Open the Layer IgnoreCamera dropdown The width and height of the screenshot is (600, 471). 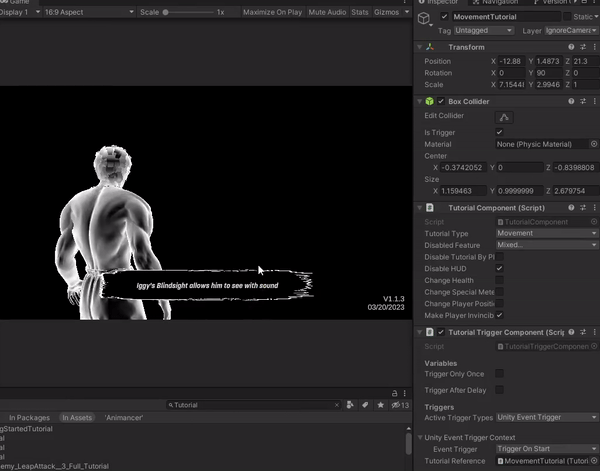(571, 30)
